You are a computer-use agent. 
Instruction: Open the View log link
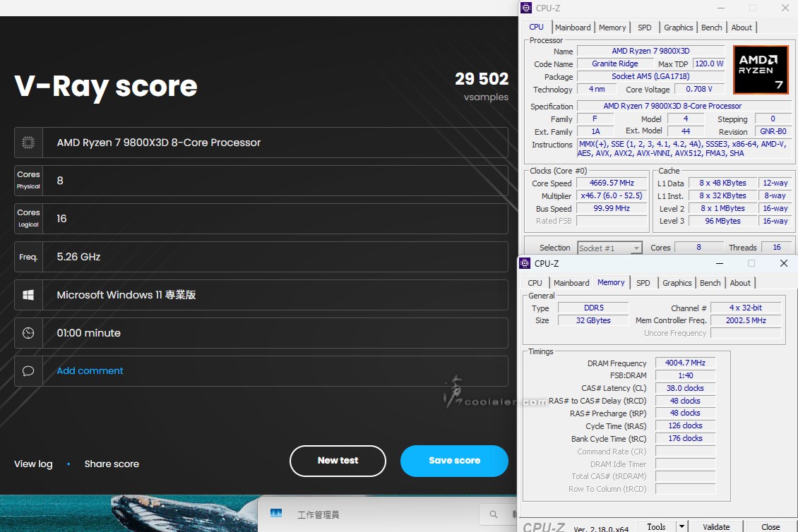(33, 464)
